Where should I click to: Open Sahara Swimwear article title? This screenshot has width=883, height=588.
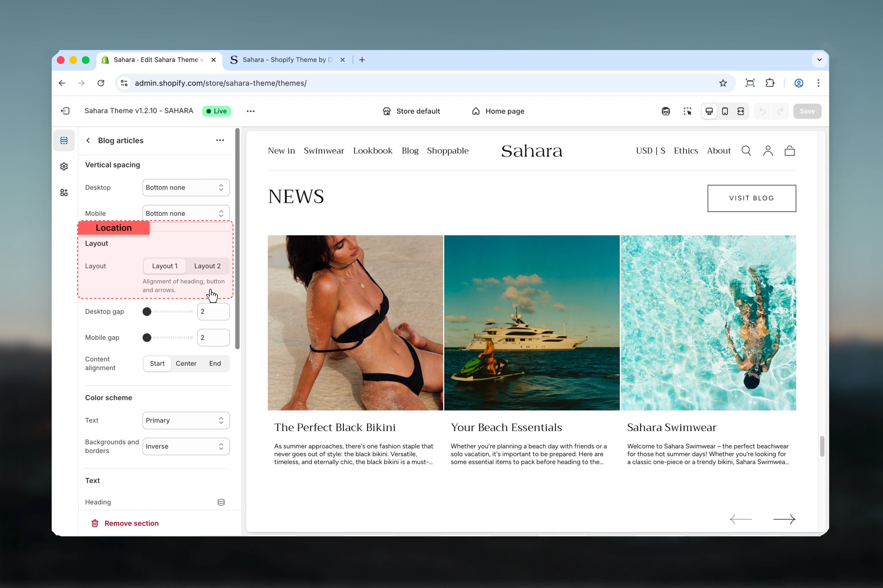coord(671,427)
